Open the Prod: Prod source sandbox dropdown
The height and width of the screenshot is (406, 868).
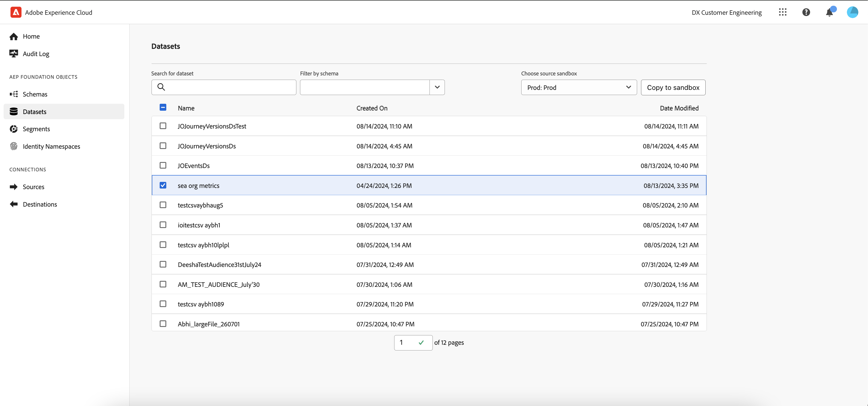[579, 87]
